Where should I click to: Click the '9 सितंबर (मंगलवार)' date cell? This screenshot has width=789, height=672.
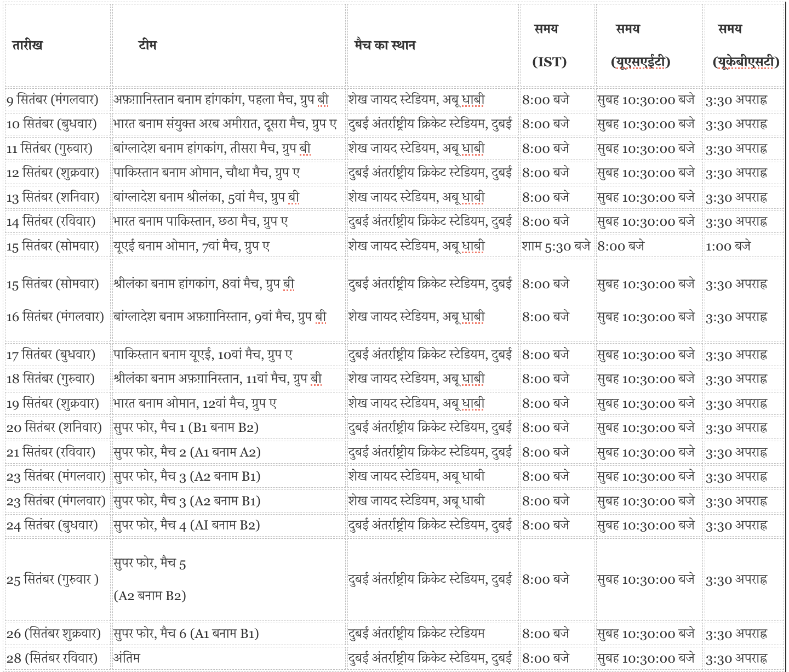pos(53,100)
